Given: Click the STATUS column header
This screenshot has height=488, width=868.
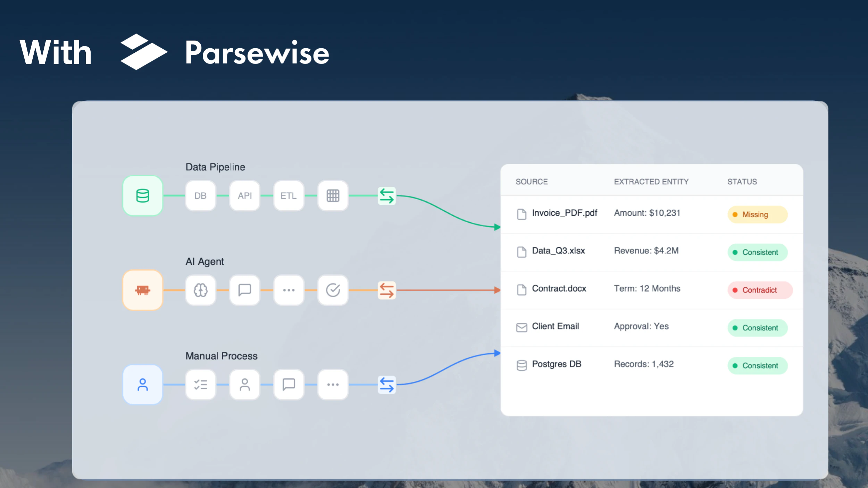Looking at the screenshot, I should [742, 182].
